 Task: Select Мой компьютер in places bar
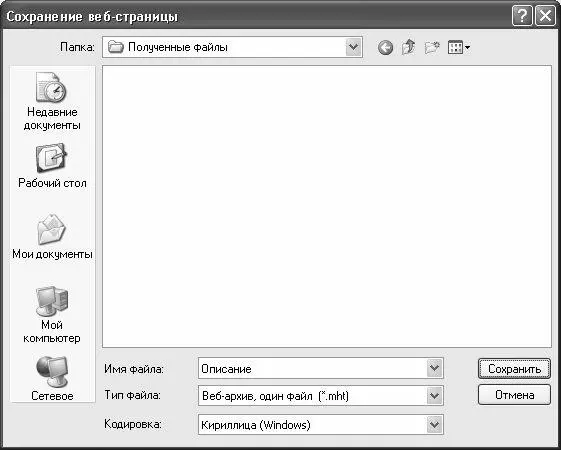(52, 315)
